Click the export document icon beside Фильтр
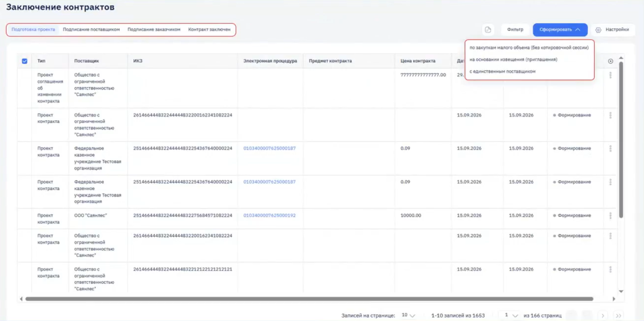644x321 pixels. point(488,30)
